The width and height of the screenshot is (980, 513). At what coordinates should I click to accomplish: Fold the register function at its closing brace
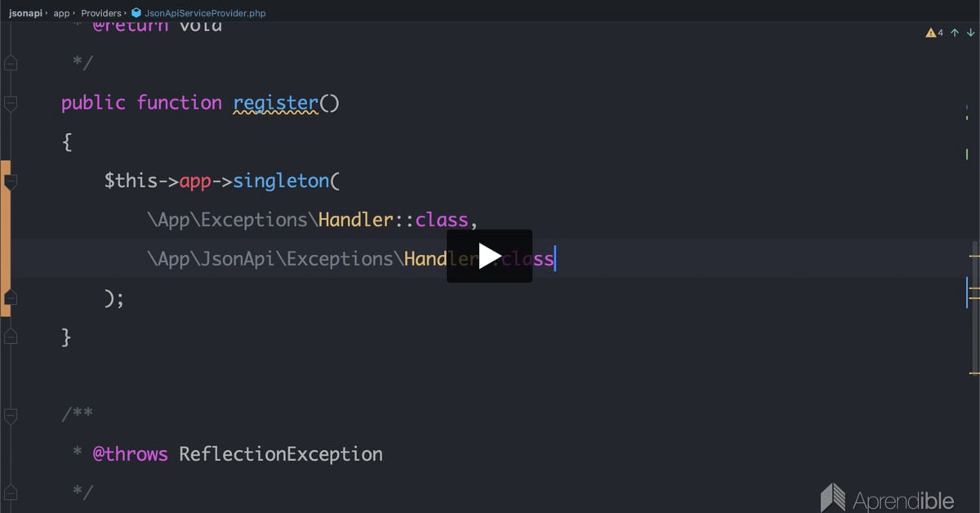click(x=10, y=337)
